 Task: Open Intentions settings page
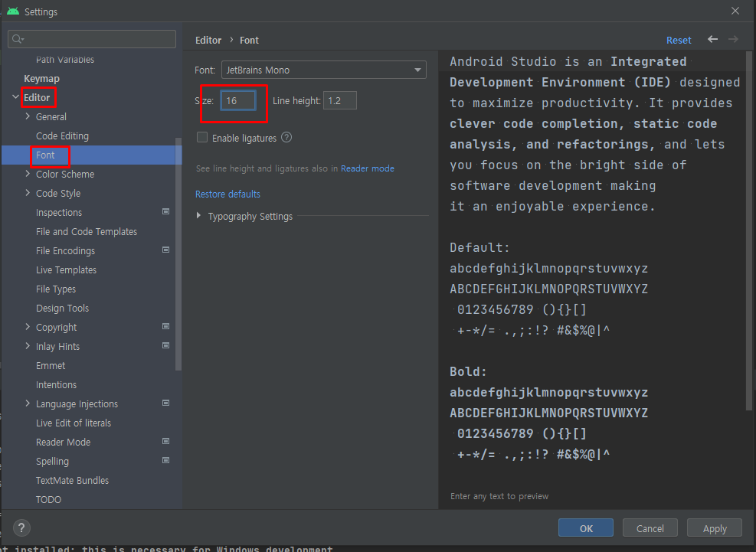[x=56, y=384]
